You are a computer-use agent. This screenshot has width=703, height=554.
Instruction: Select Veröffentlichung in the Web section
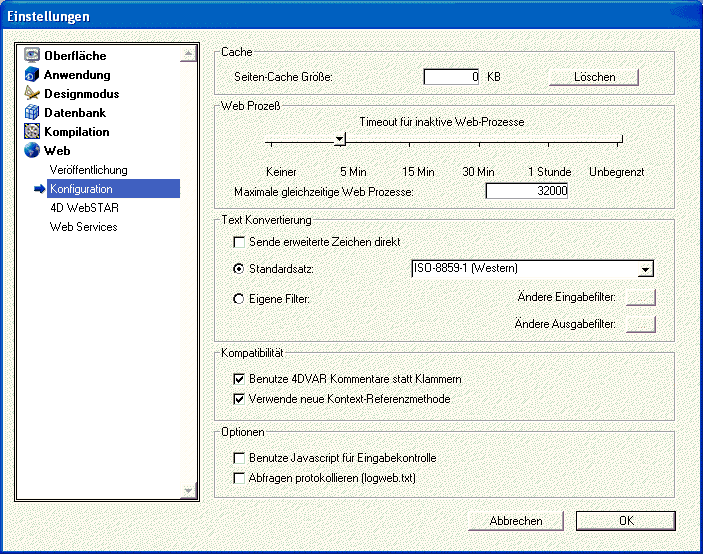click(89, 170)
